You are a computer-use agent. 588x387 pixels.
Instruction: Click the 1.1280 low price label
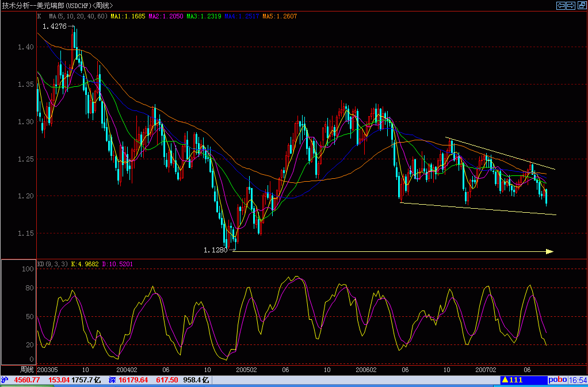click(215, 250)
